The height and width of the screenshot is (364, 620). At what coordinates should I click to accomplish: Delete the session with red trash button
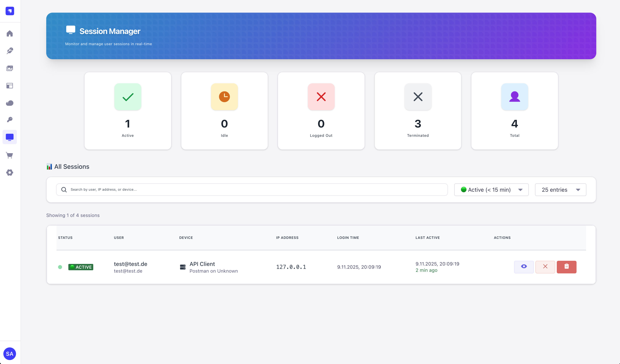[x=566, y=267]
